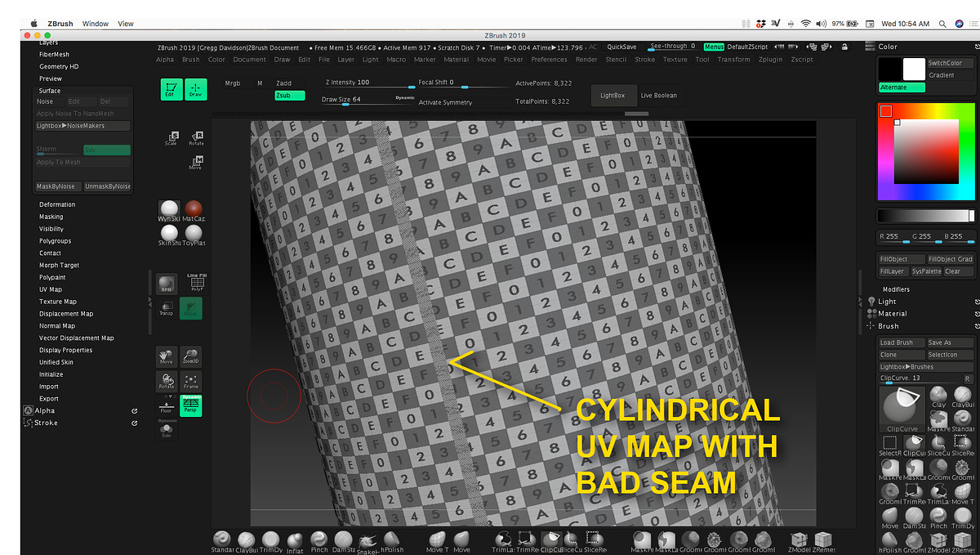Image resolution: width=980 pixels, height=555 pixels.
Task: Open the Zplugin menu
Action: (771, 60)
